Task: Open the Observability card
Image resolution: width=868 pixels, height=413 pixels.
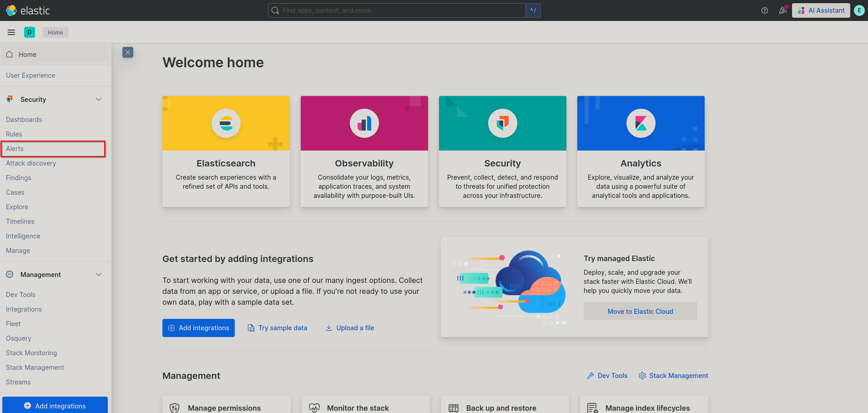Action: coord(364,151)
